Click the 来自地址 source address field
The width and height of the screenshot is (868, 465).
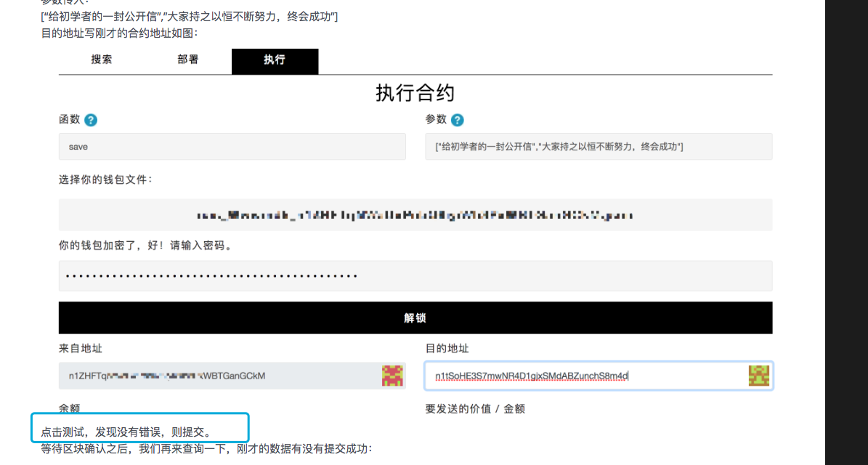point(232,376)
